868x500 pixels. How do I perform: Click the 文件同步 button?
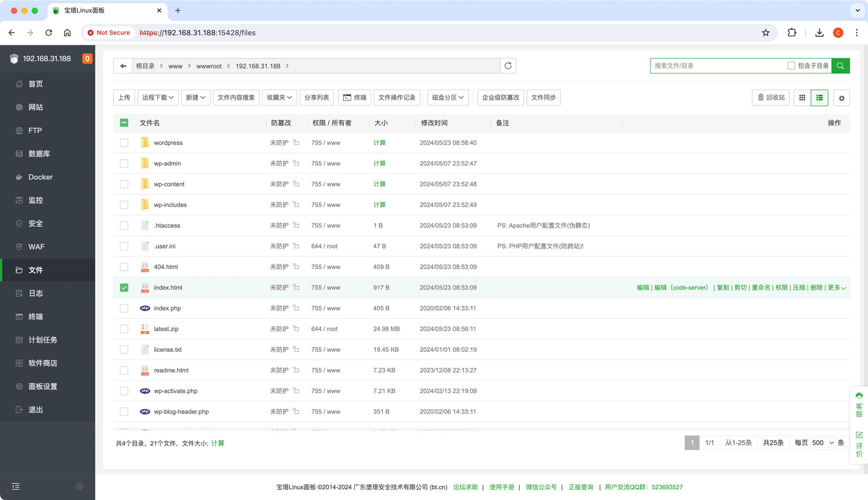pyautogui.click(x=544, y=98)
